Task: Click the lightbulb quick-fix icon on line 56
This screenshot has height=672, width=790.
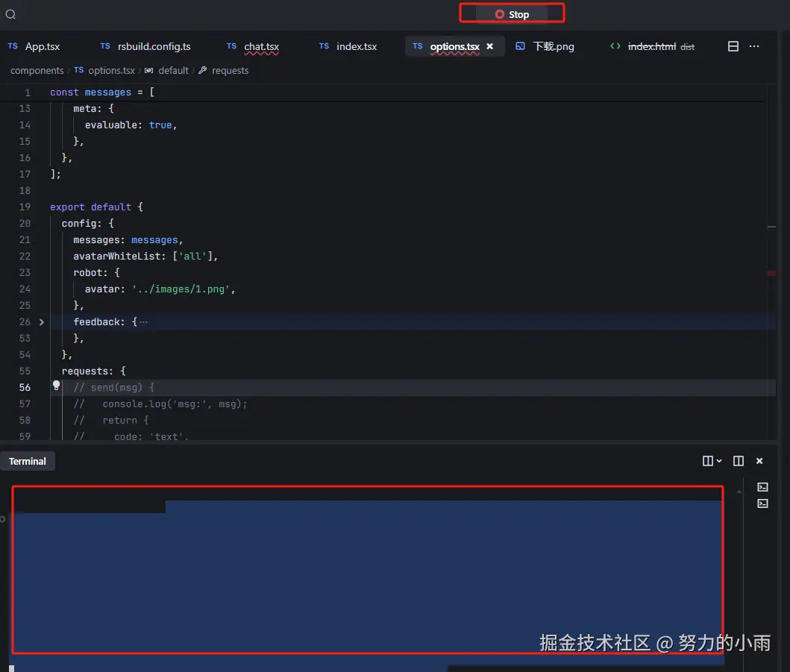Action: click(x=56, y=386)
